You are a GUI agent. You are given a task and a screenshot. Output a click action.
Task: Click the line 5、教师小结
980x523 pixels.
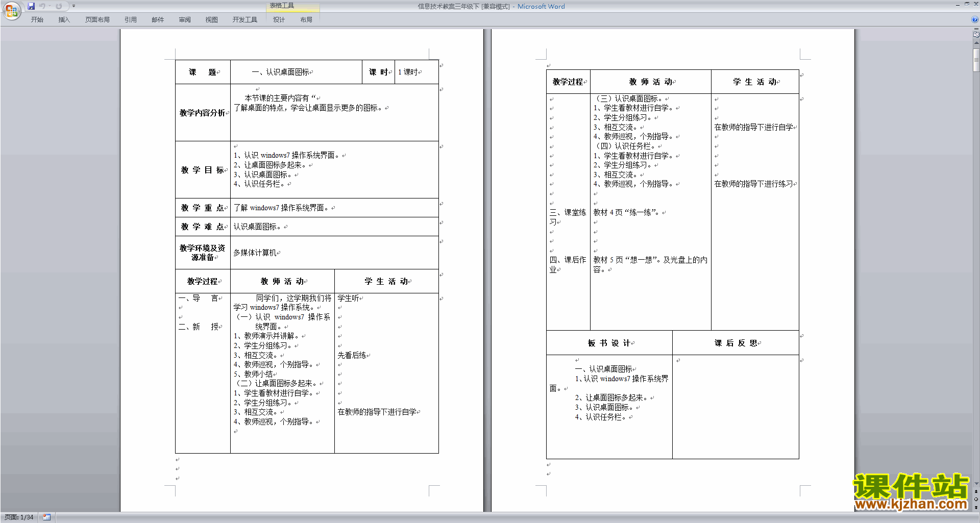click(x=253, y=374)
